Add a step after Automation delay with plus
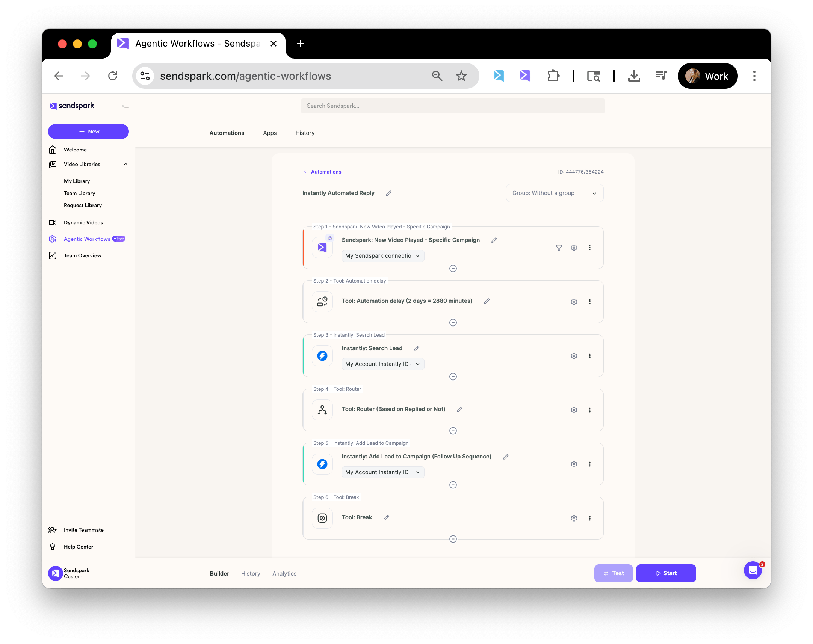The height and width of the screenshot is (644, 813). point(453,322)
